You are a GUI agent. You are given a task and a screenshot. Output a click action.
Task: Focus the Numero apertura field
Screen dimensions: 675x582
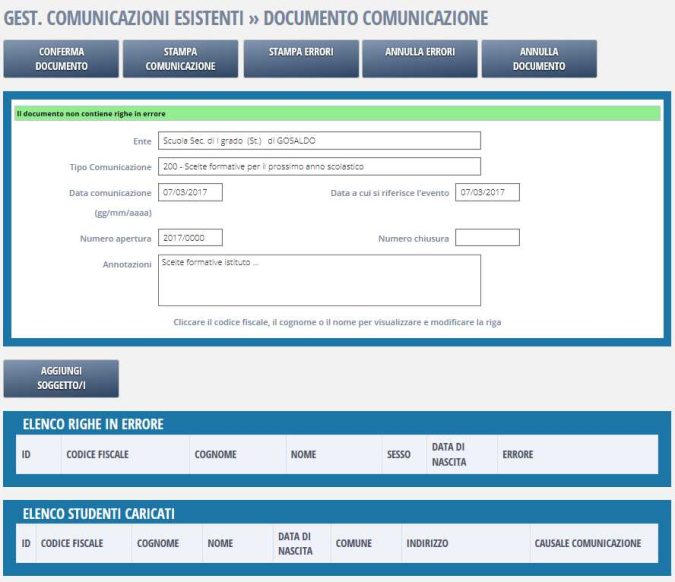pos(190,238)
